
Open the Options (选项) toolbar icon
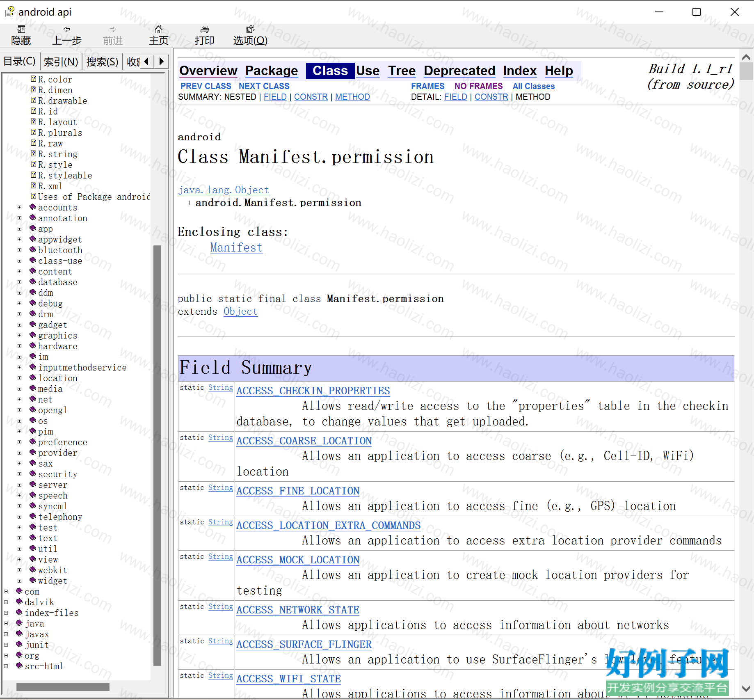point(250,29)
